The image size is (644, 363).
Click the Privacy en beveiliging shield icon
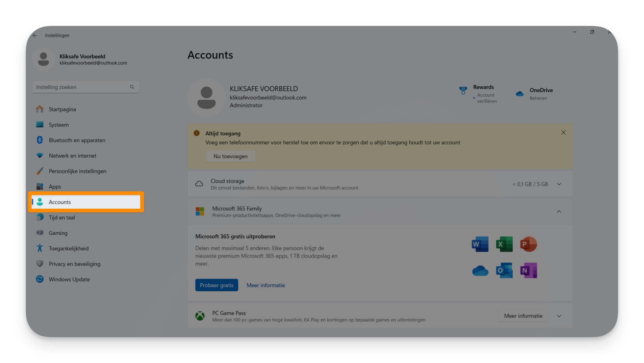click(40, 264)
